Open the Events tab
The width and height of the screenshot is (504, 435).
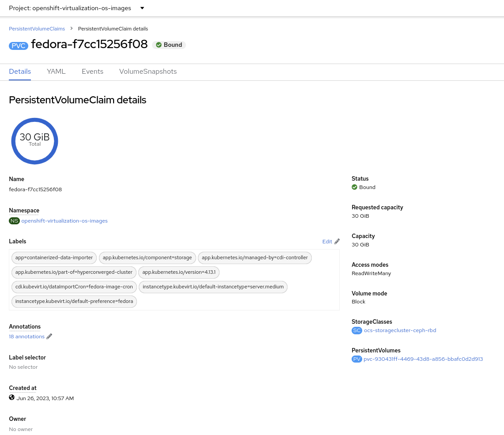[x=92, y=72]
